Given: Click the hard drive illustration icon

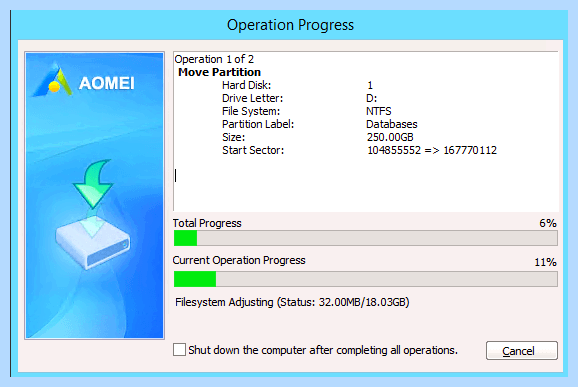Looking at the screenshot, I should point(93,242).
